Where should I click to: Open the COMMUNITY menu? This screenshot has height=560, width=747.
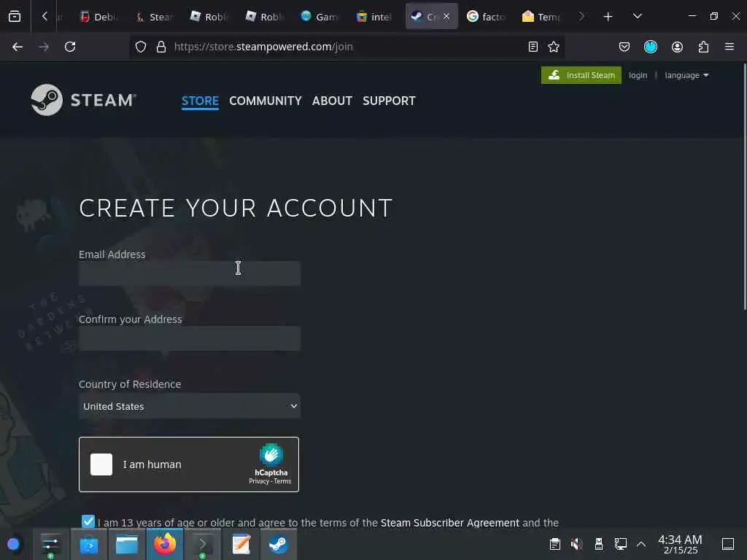(x=266, y=101)
